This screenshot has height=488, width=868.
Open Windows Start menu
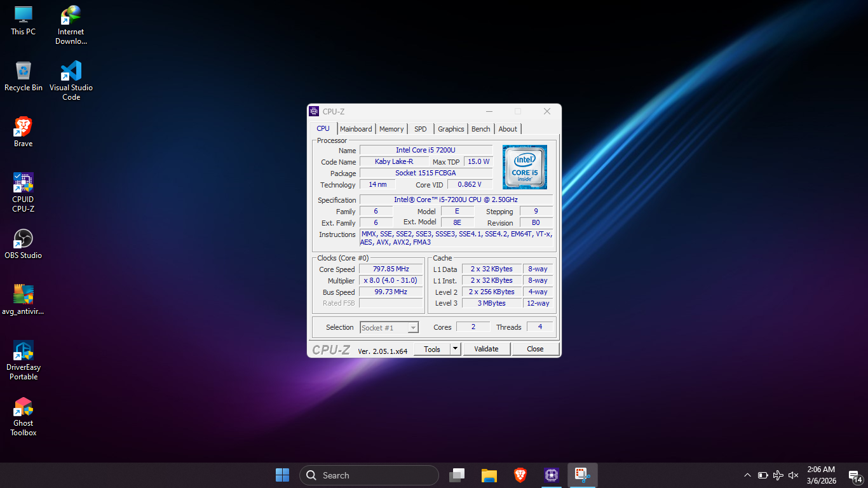282,475
